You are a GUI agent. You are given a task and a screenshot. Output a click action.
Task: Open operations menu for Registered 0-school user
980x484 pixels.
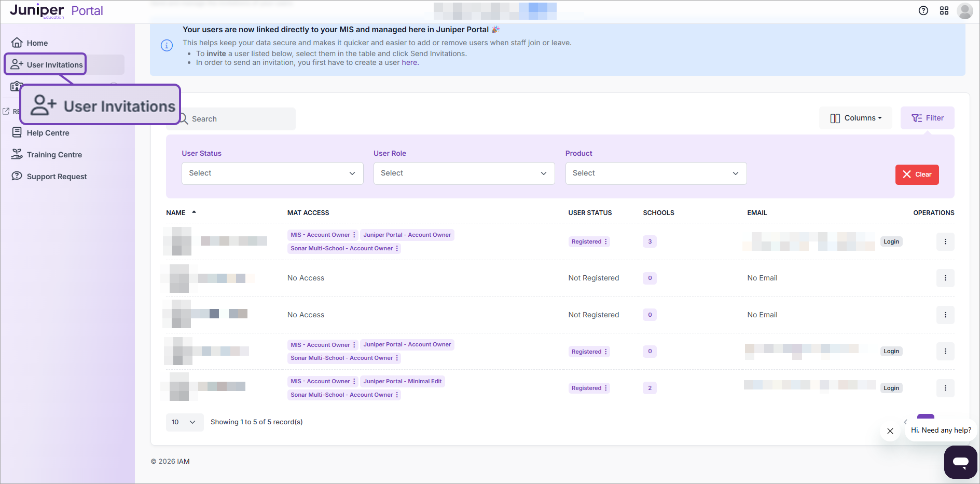(945, 351)
